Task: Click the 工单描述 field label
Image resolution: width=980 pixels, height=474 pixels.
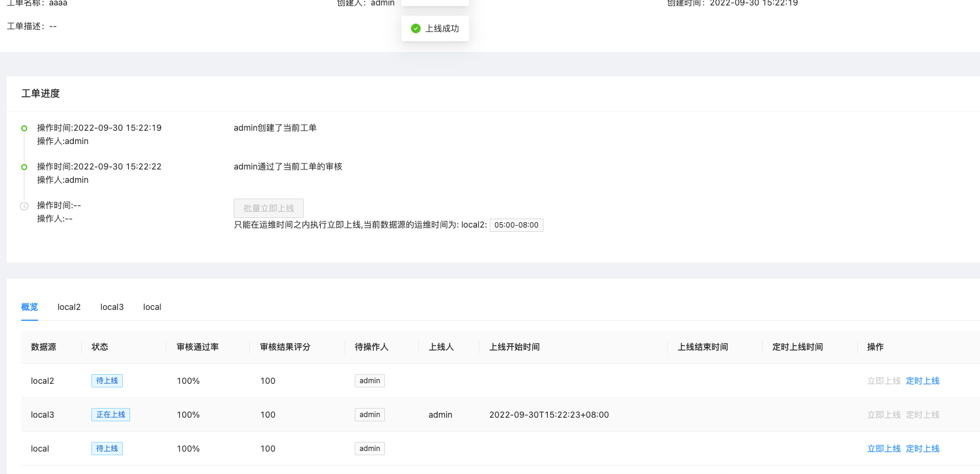Action: click(25, 26)
